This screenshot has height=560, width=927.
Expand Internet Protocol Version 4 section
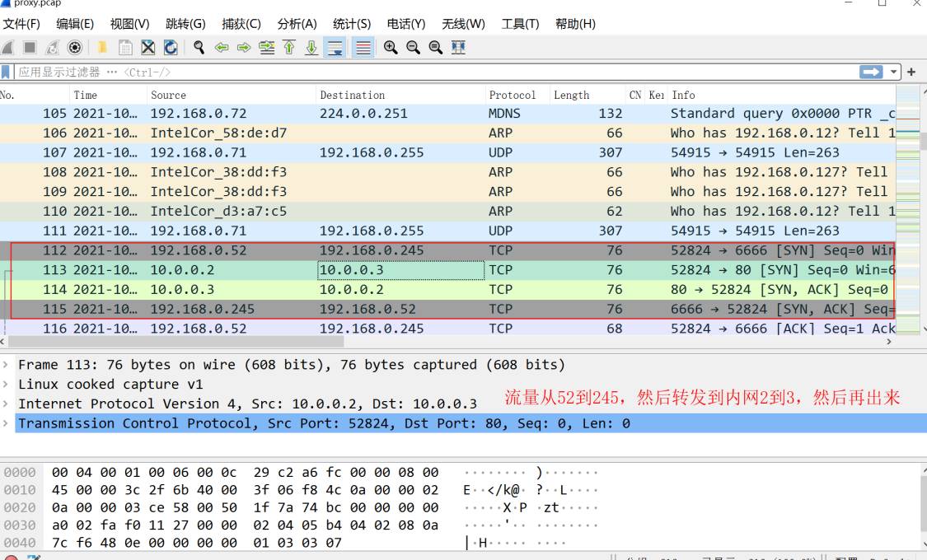click(x=7, y=404)
